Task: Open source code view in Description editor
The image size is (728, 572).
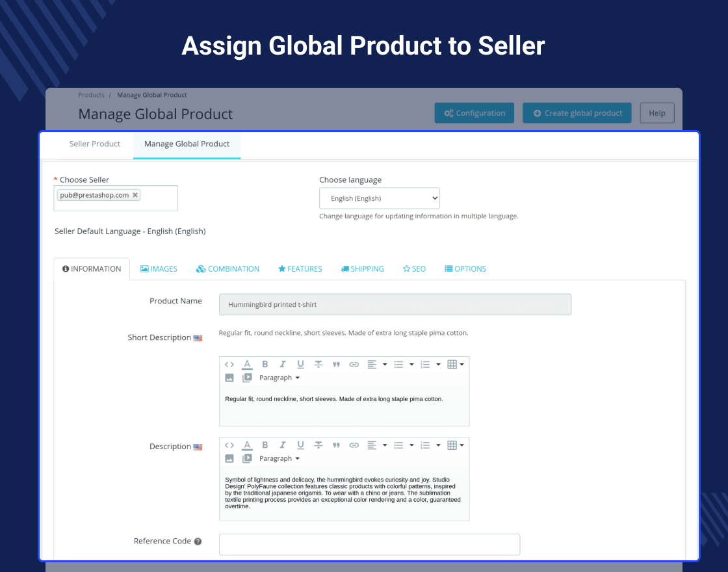Action: pyautogui.click(x=229, y=445)
